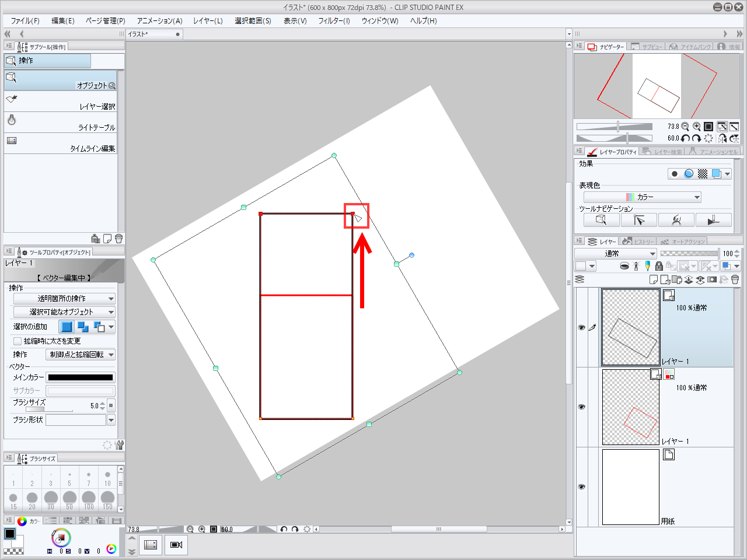Expand the カラー expression color dropdown
747x560 pixels.
point(642,197)
